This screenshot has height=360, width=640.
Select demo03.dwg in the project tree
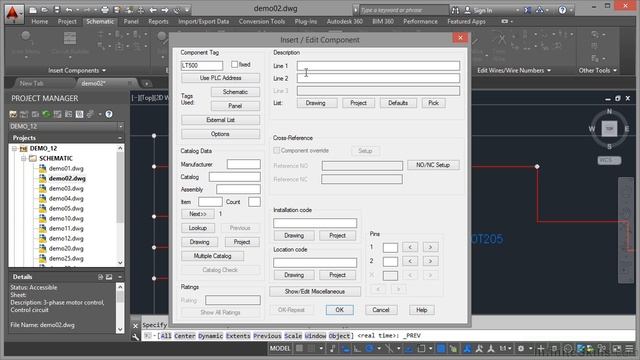coord(66,189)
